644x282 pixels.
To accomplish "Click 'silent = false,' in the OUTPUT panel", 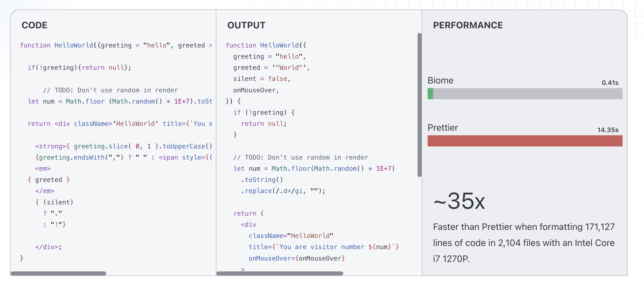I will pos(262,79).
